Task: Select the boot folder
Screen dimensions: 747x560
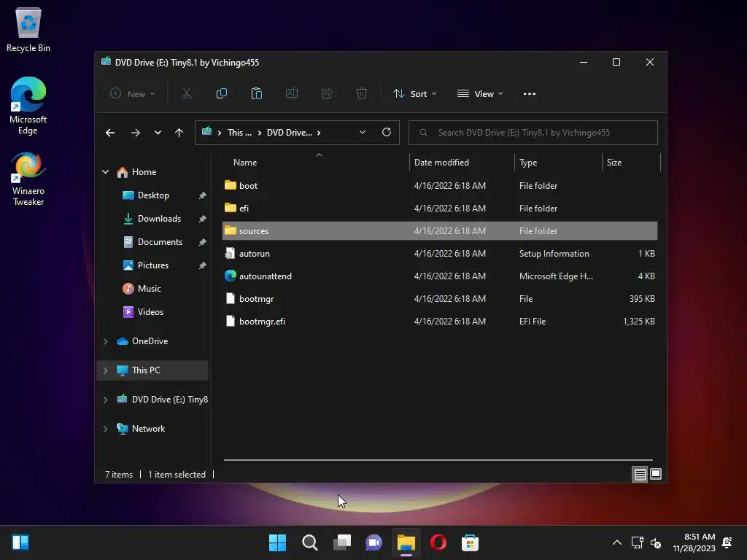Action: [x=440, y=186]
